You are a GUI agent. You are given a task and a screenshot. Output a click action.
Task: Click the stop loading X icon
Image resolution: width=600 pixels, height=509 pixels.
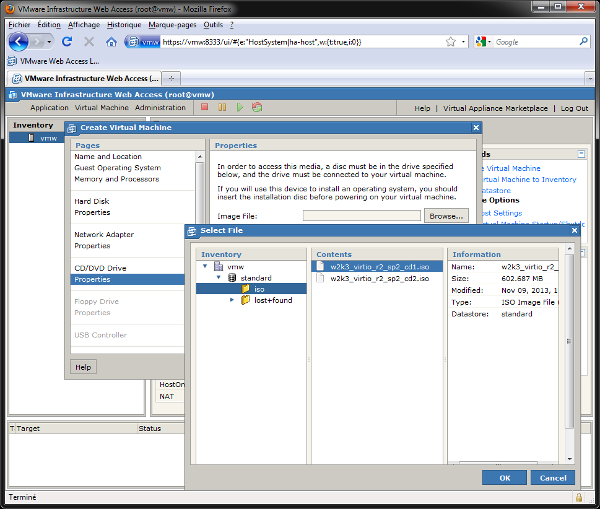89,41
